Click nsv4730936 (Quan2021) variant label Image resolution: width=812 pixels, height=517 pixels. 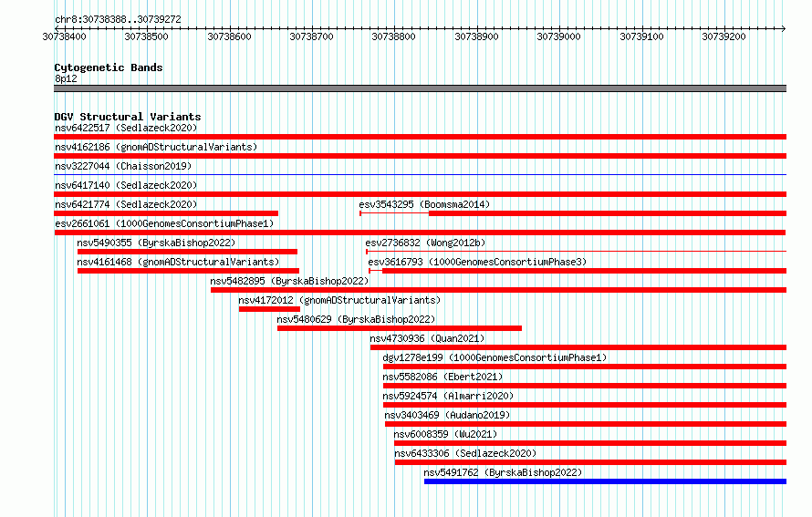(x=427, y=338)
